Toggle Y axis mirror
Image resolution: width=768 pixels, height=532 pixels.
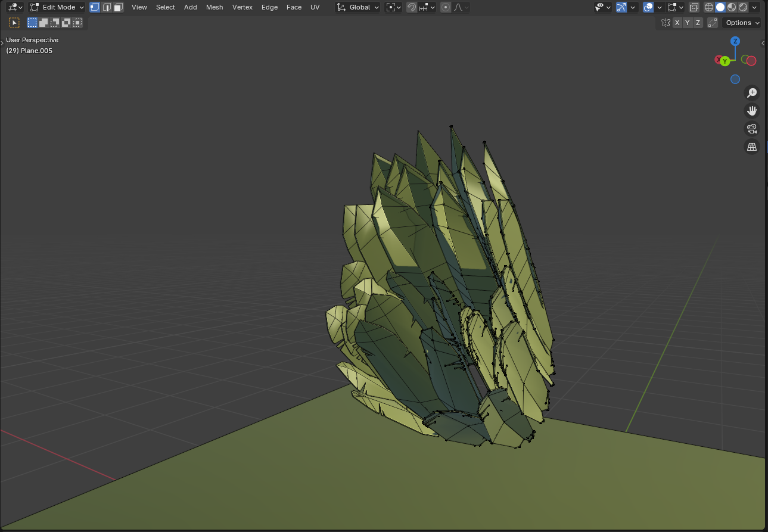[687, 23]
